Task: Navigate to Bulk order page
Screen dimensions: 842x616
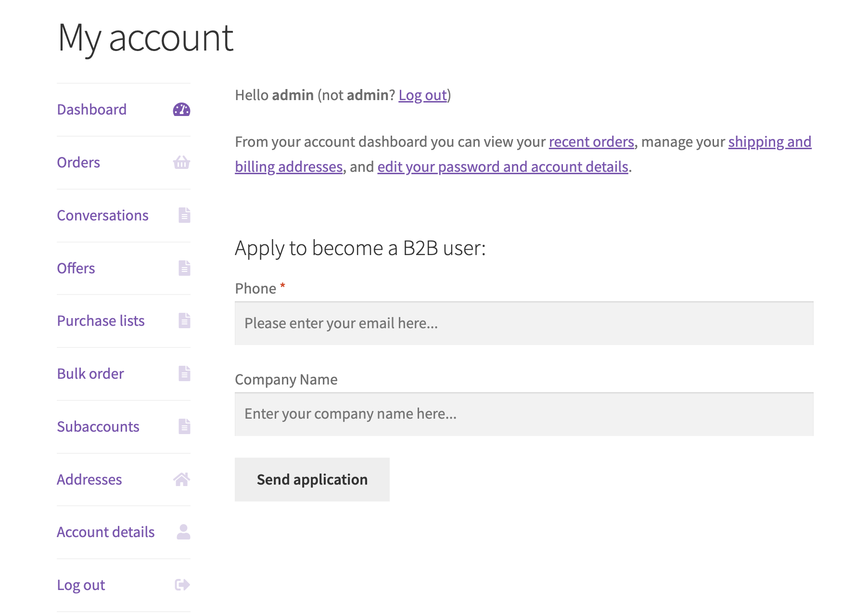Action: tap(90, 374)
